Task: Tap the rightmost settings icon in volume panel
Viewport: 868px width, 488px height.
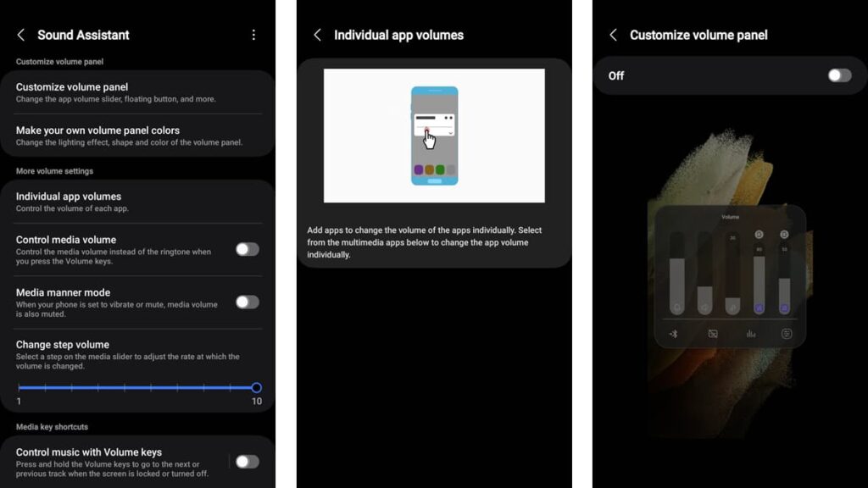Action: 787,334
